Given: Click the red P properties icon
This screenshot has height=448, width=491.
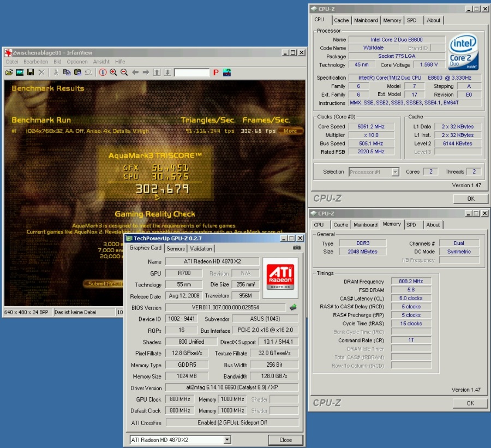Looking at the screenshot, I should pos(215,73).
